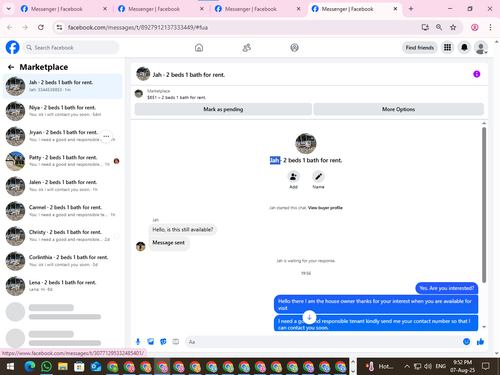Open Christy conversation in list

(63, 236)
